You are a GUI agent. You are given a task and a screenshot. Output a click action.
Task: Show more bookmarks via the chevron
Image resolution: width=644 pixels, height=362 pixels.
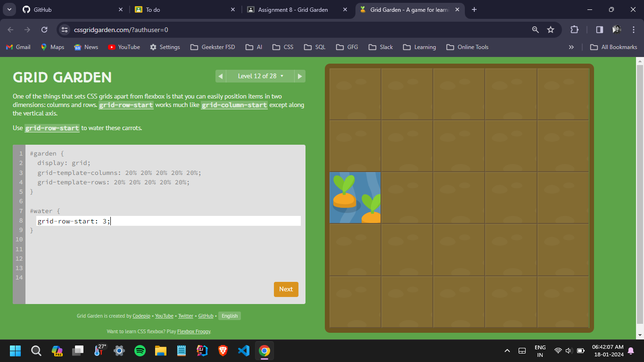pyautogui.click(x=571, y=47)
